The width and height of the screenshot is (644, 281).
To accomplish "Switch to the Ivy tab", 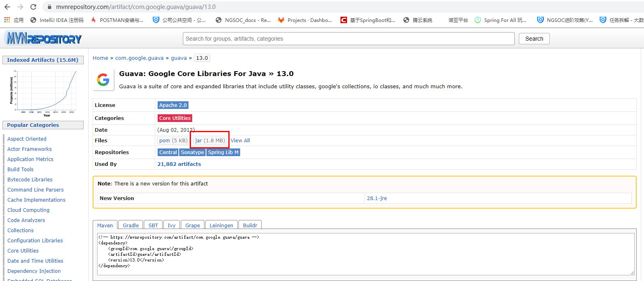I will (x=172, y=225).
